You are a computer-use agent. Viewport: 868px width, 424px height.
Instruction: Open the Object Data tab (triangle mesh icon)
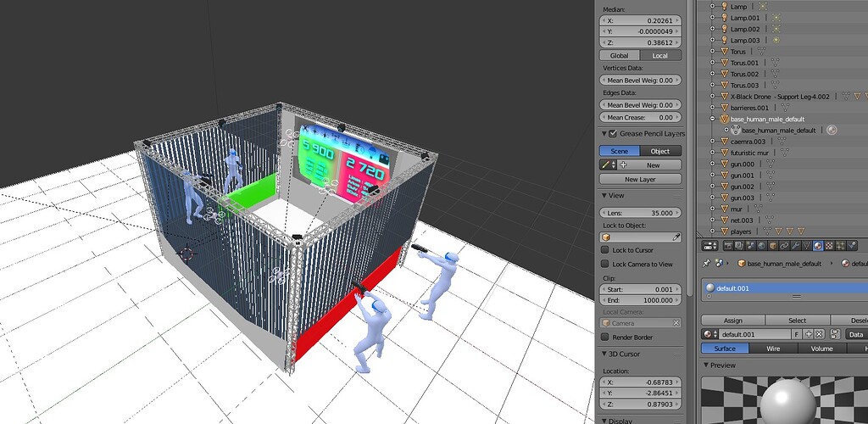(807, 246)
